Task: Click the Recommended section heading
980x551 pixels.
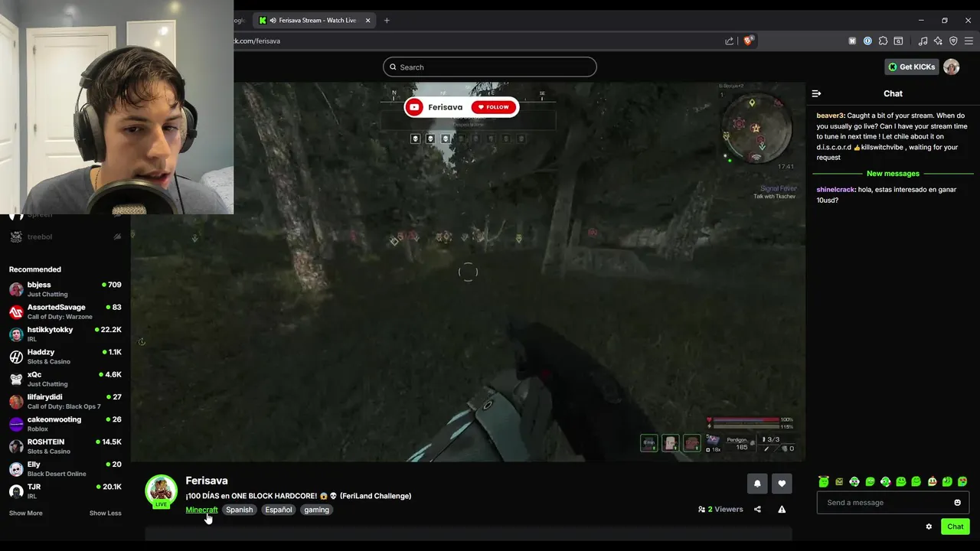Action: click(x=35, y=269)
